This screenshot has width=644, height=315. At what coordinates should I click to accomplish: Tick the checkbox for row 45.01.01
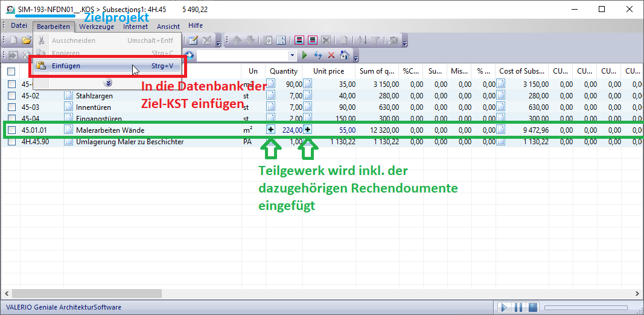point(11,130)
